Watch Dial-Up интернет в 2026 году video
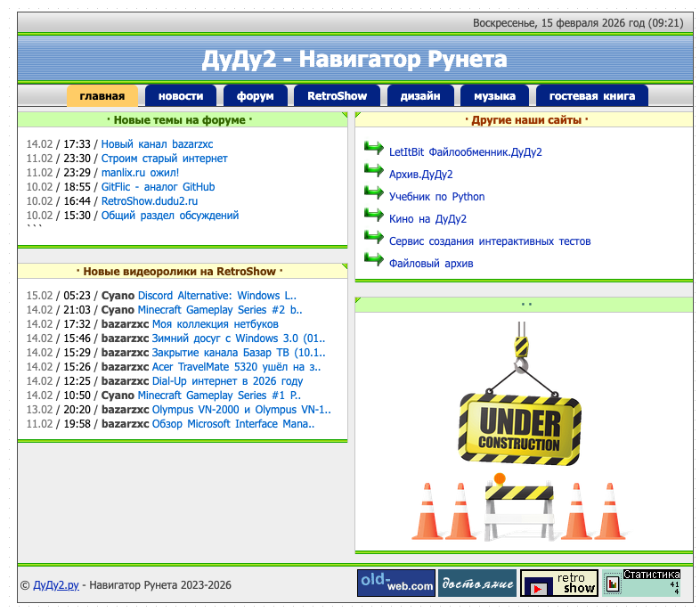700x612 pixels. click(227, 381)
